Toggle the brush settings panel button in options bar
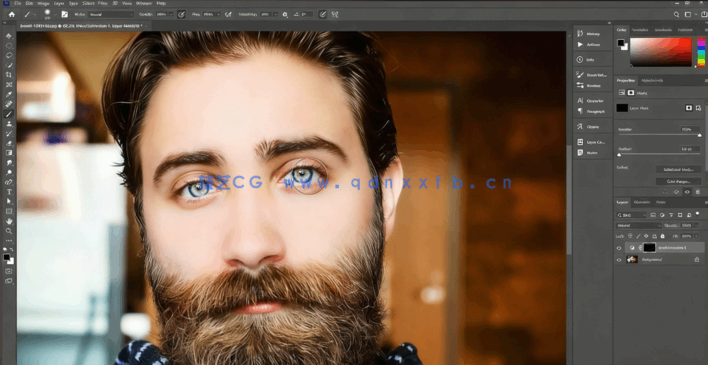Viewport: 708px width, 365px height. pos(65,14)
